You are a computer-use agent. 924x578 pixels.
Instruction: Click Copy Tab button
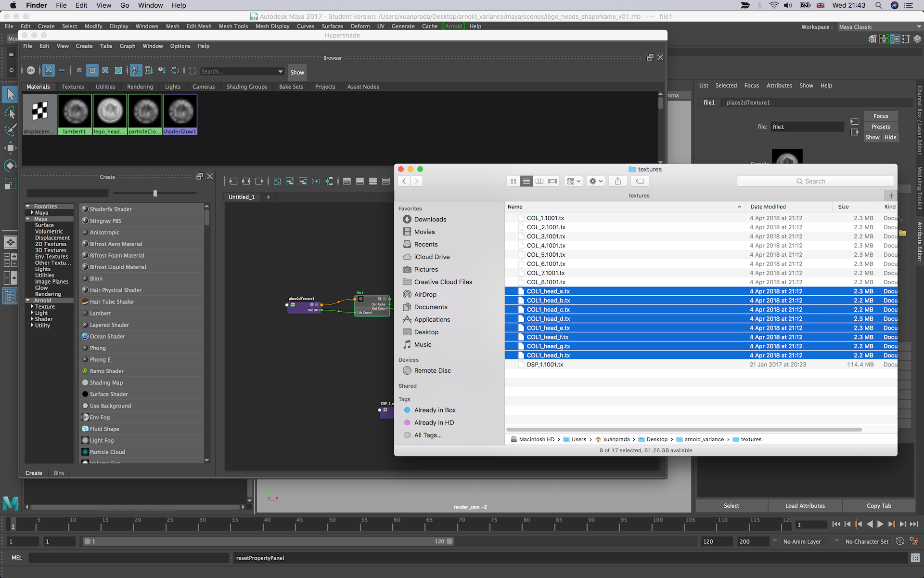point(879,506)
